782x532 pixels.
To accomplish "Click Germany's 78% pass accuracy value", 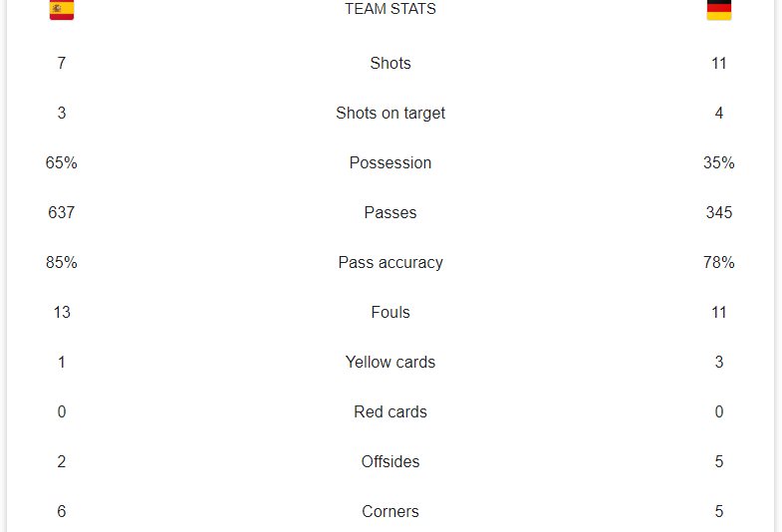I will point(718,263).
